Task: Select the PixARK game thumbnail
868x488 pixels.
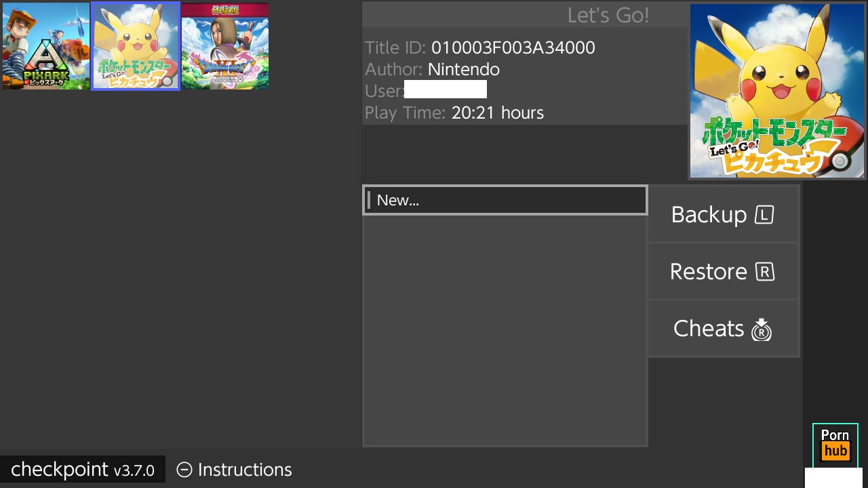Action: click(x=46, y=46)
